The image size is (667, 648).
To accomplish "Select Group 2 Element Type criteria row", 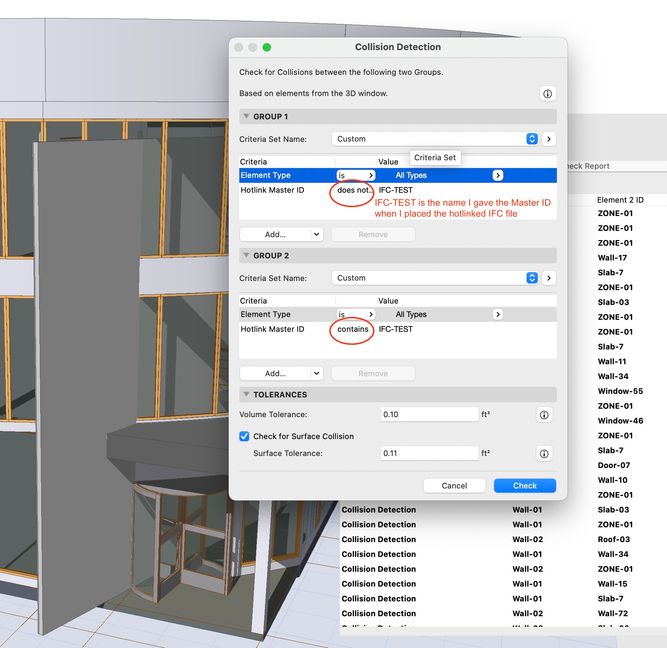I will click(x=398, y=314).
